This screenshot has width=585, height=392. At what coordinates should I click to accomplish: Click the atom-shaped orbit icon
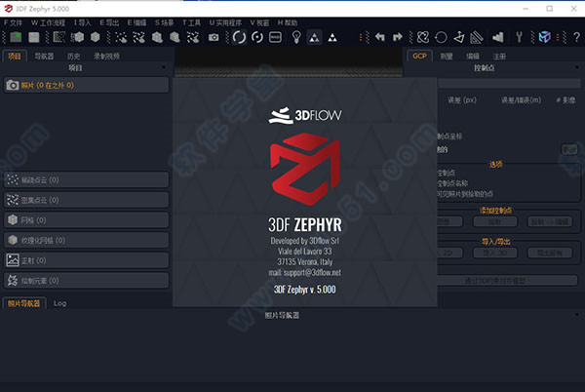pyautogui.click(x=423, y=37)
